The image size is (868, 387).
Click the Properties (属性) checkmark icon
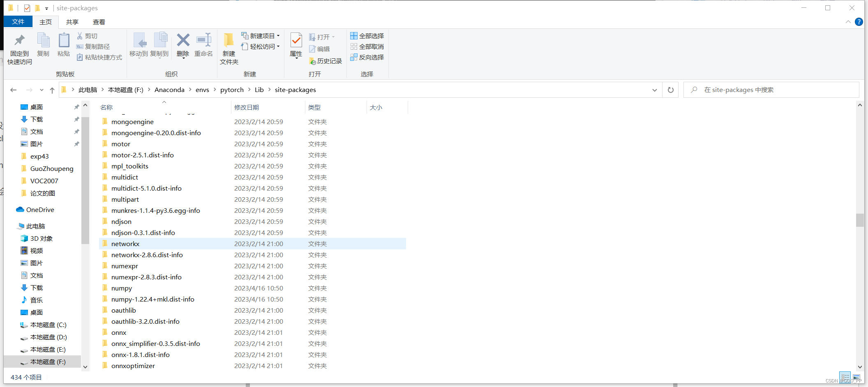point(296,40)
